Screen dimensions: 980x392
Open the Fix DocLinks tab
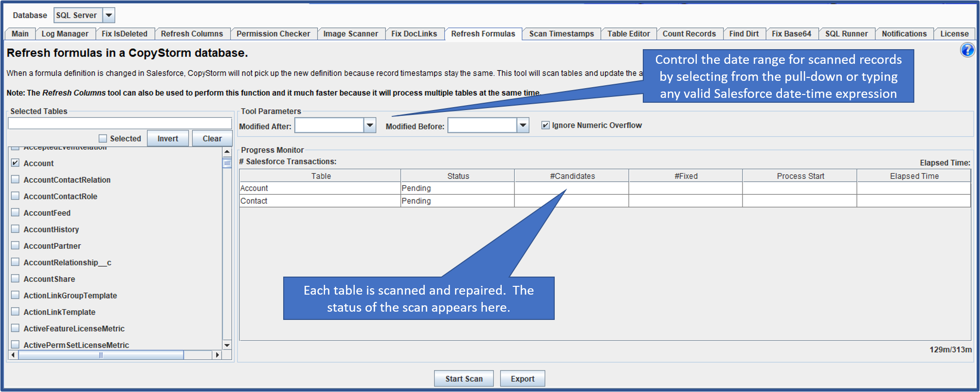point(414,34)
